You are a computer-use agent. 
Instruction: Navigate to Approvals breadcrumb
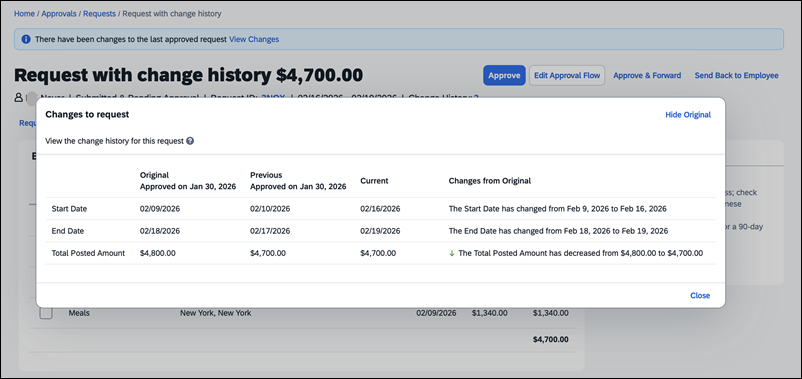(59, 14)
